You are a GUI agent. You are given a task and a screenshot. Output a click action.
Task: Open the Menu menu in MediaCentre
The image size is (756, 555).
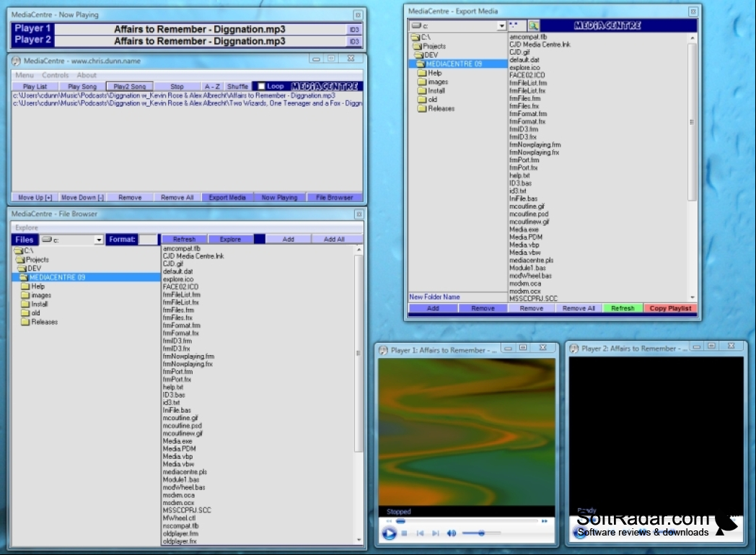[25, 75]
